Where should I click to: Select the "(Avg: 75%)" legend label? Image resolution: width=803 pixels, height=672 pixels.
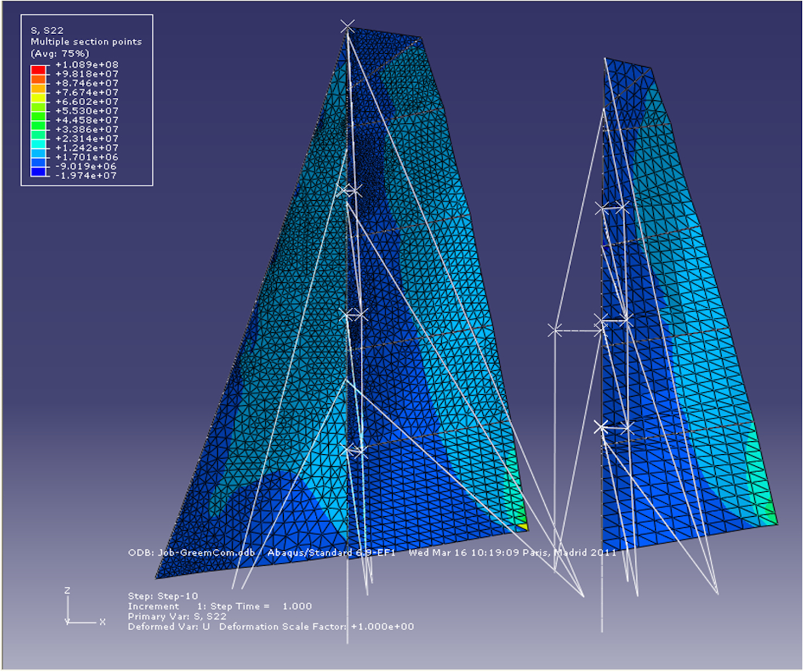tap(60, 53)
